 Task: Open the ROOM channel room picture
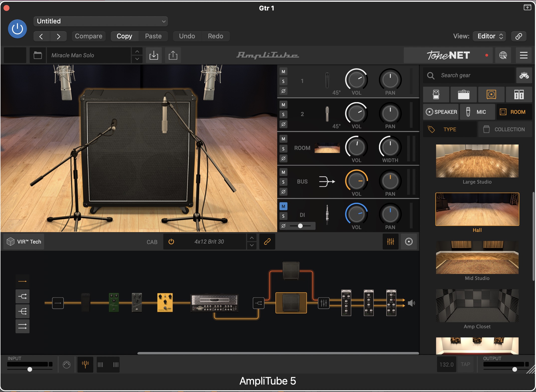(327, 148)
